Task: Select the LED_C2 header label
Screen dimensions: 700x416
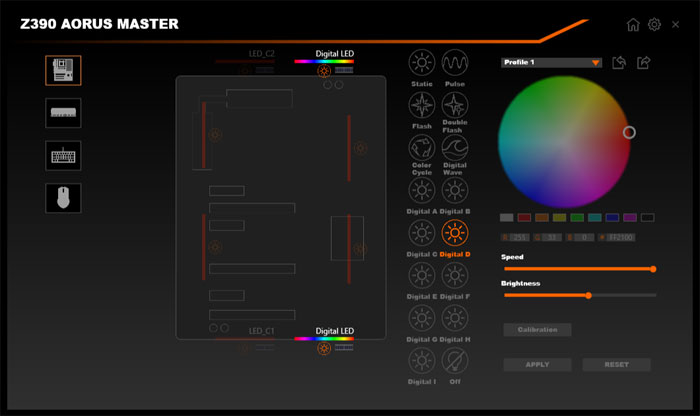Action: click(x=262, y=54)
